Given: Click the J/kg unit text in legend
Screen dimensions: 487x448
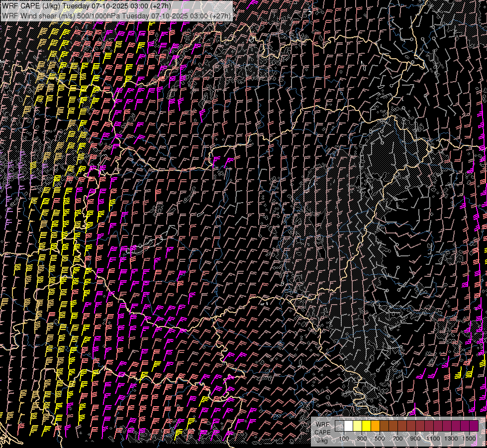Looking at the screenshot, I should 322,440.
